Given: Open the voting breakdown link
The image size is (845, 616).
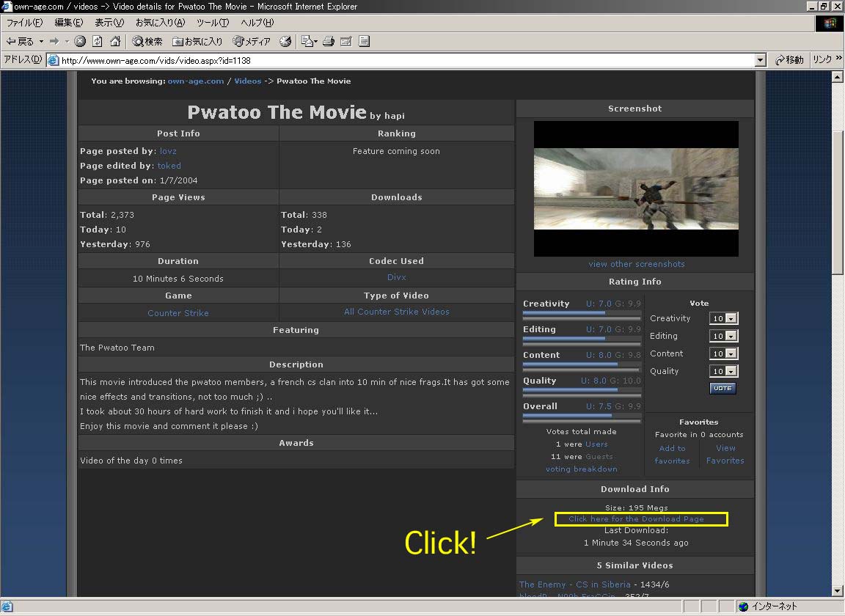Looking at the screenshot, I should pyautogui.click(x=582, y=469).
